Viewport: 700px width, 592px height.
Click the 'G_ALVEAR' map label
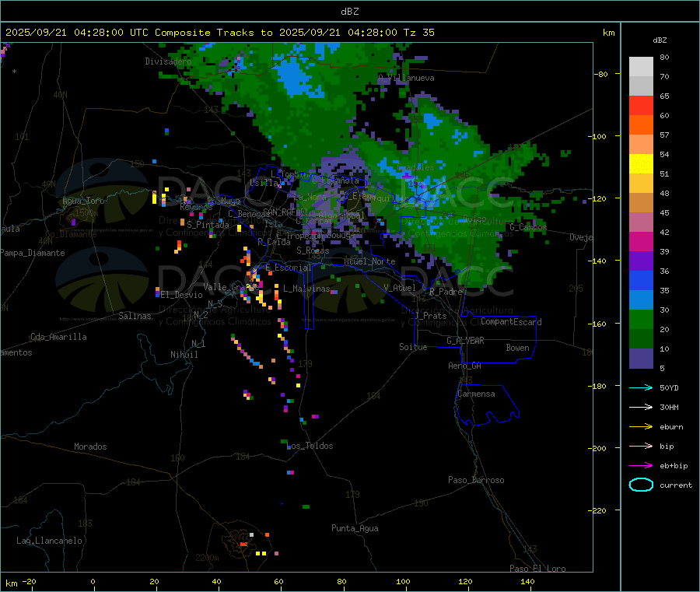[465, 341]
